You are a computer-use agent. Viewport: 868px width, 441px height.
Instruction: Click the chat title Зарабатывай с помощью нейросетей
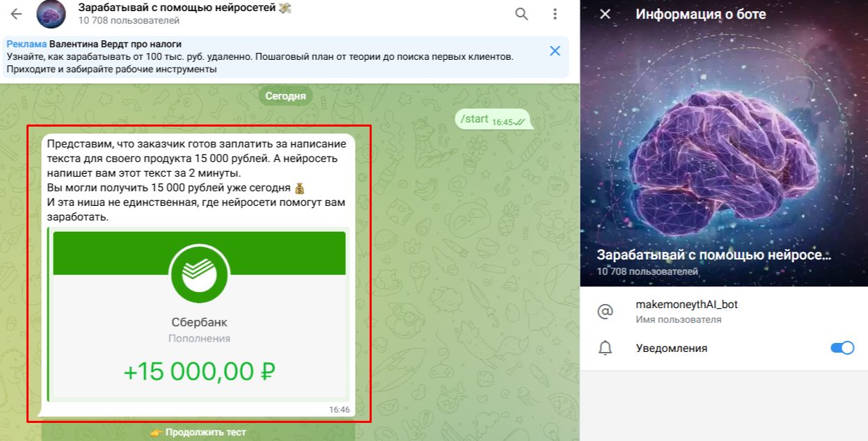click(x=184, y=8)
